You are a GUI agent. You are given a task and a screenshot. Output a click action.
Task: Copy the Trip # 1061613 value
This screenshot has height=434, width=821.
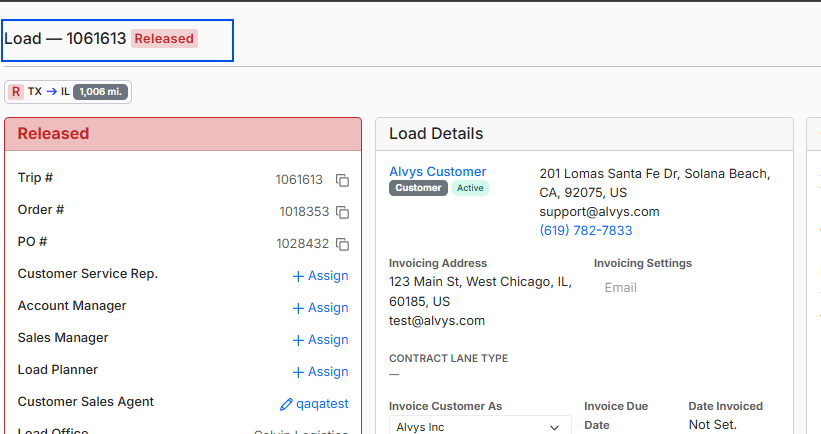tap(342, 180)
